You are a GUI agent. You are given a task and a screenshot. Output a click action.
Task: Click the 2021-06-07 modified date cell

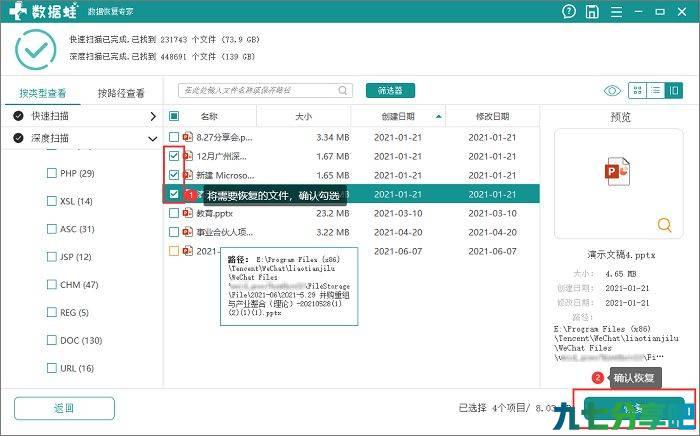tap(492, 251)
